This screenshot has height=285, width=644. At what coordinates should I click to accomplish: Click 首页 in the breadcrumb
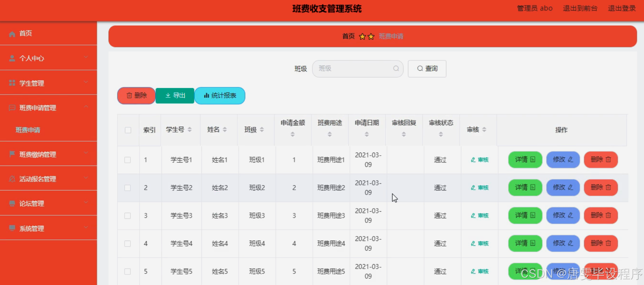tap(348, 36)
